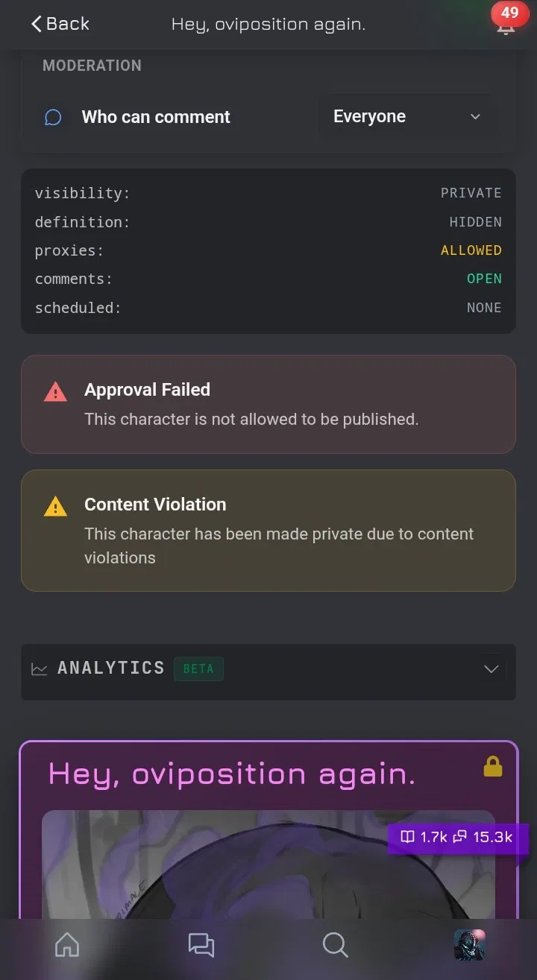This screenshot has width=537, height=980.
Task: Open the character card image thumbnail
Action: pos(268,864)
